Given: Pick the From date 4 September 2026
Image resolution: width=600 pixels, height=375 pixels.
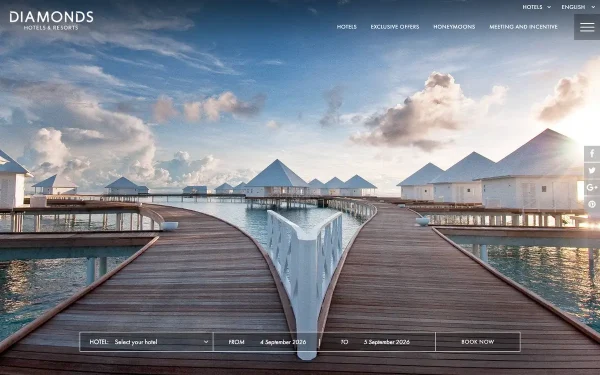Looking at the screenshot, I should click(x=283, y=342).
